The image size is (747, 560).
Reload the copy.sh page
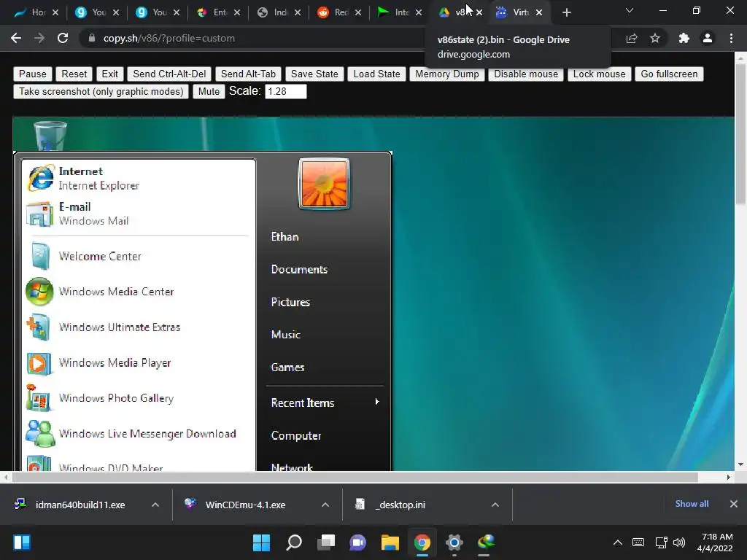point(63,38)
